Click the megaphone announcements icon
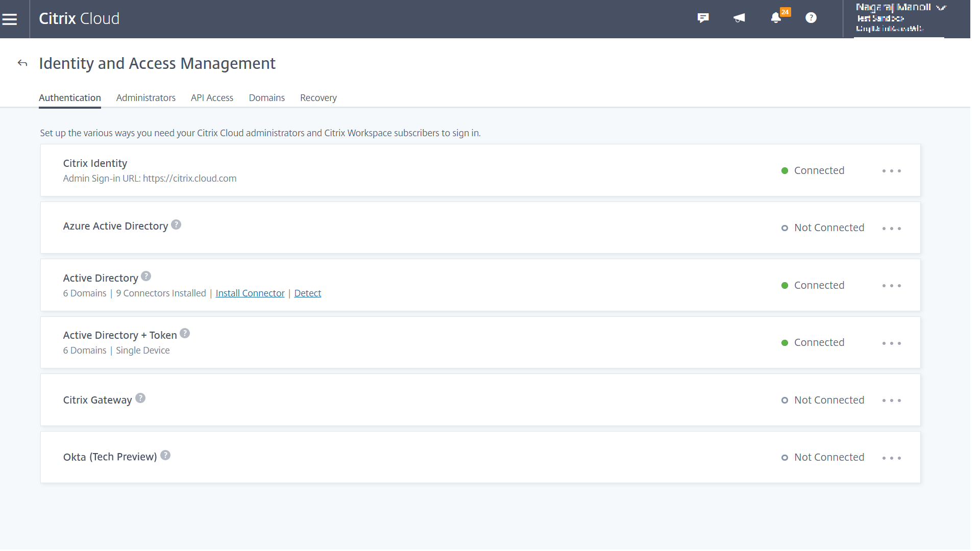Image resolution: width=980 pixels, height=551 pixels. [x=739, y=18]
